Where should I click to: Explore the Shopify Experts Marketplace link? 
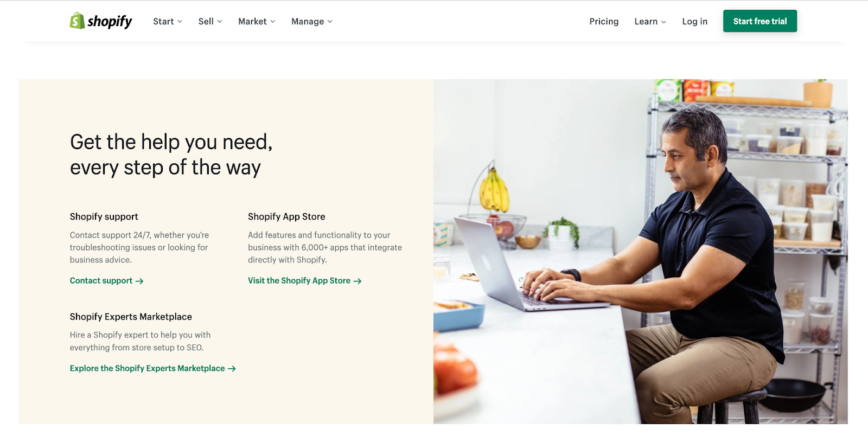[152, 369]
